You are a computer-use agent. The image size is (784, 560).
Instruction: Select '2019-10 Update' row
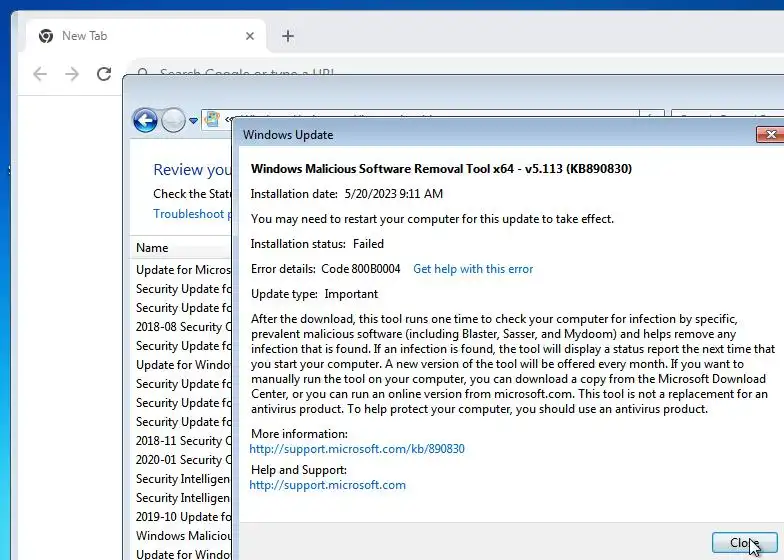pyautogui.click(x=183, y=517)
